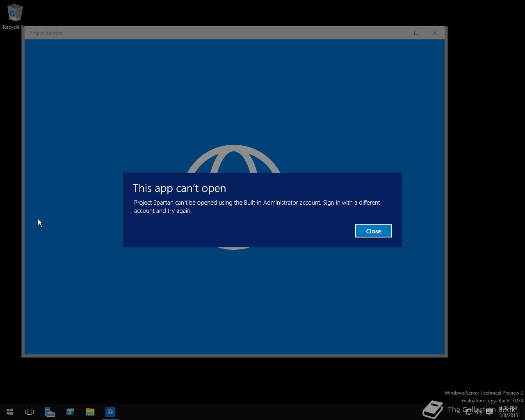Viewport: 525px width, 420px height.
Task: Open Task View from the taskbar
Action: [x=30, y=412]
